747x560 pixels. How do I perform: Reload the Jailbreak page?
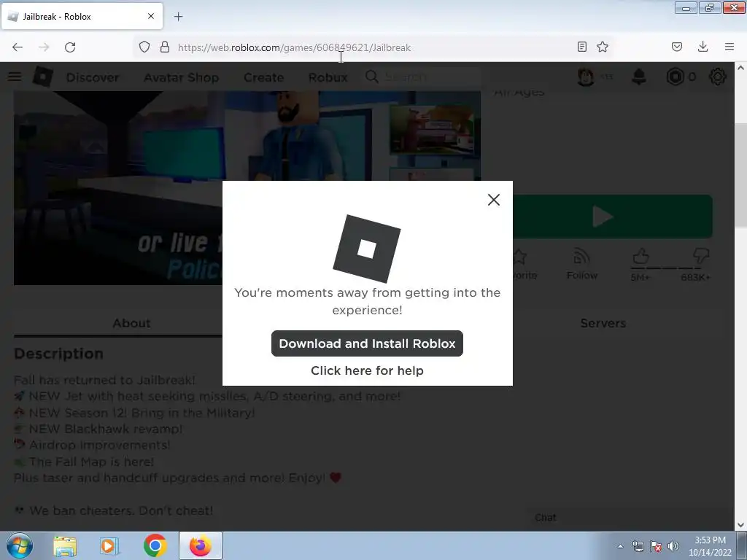pos(70,47)
